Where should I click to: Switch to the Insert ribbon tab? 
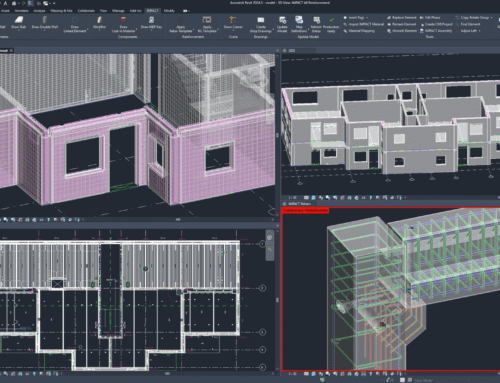[x=5, y=11]
